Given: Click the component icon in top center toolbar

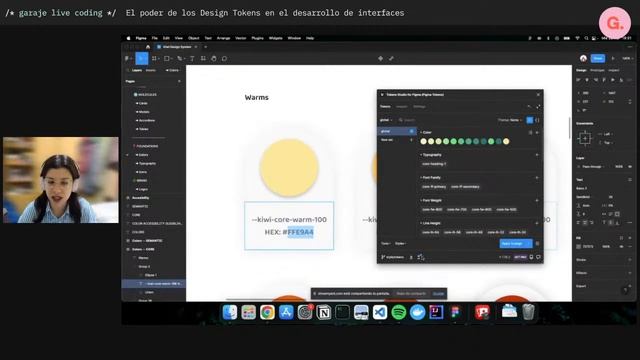Looking at the screenshot, I should (380, 58).
